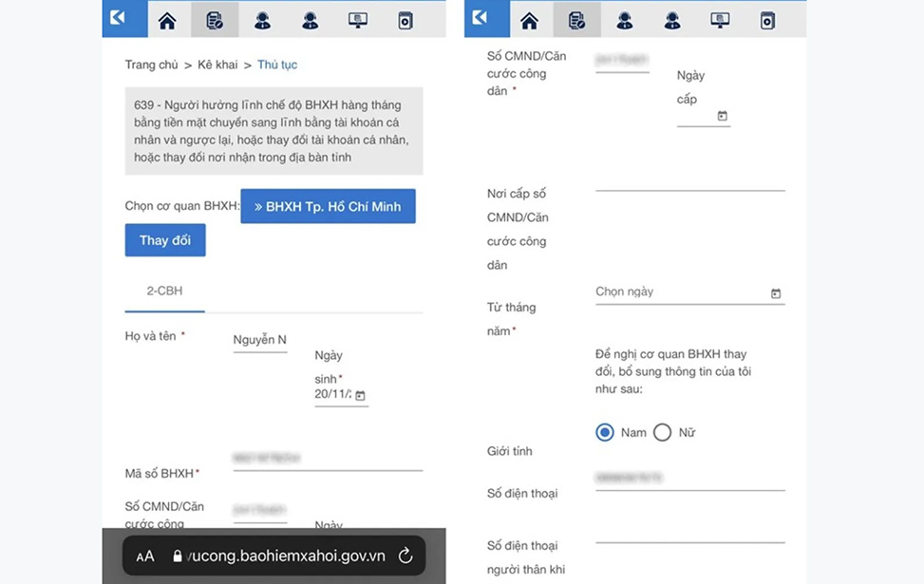
Task: Click the calendar icon under Ngày cấp
Action: (722, 116)
